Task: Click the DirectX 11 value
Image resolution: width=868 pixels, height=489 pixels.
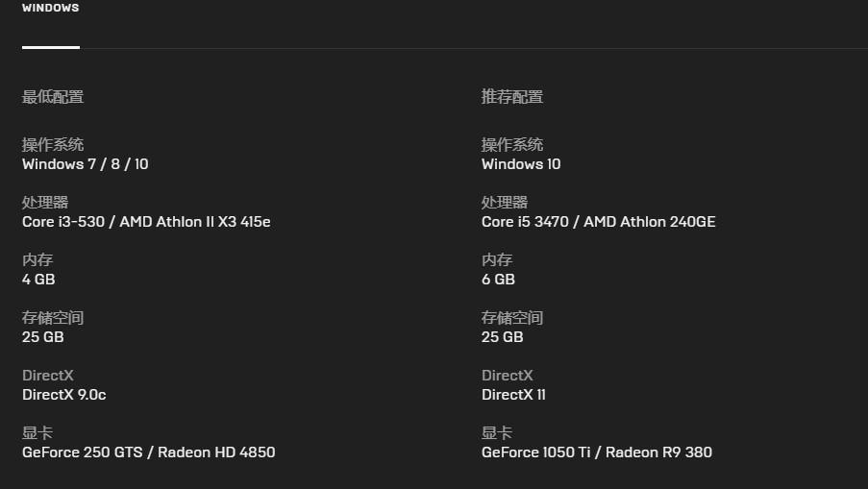Action: coord(513,395)
